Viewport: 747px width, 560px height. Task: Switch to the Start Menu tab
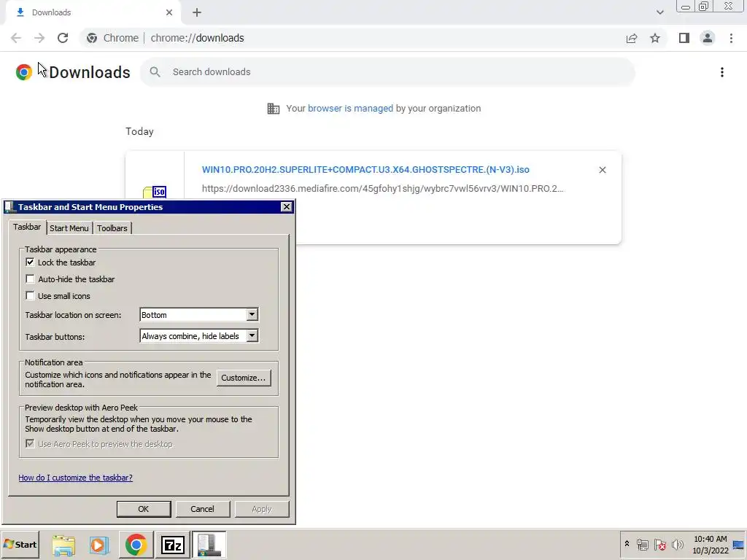tap(69, 228)
